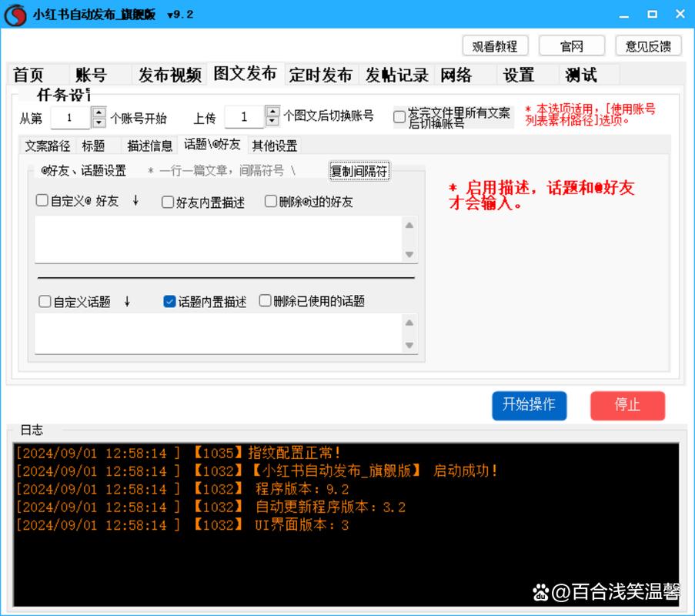Click inside the custom 话题 text area
This screenshot has height=616, width=695.
point(216,333)
